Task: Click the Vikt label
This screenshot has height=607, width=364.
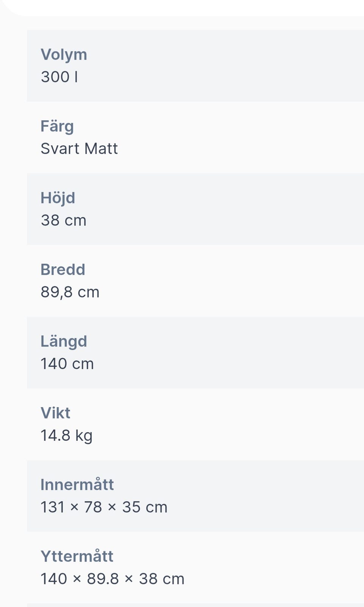Action: coord(55,413)
